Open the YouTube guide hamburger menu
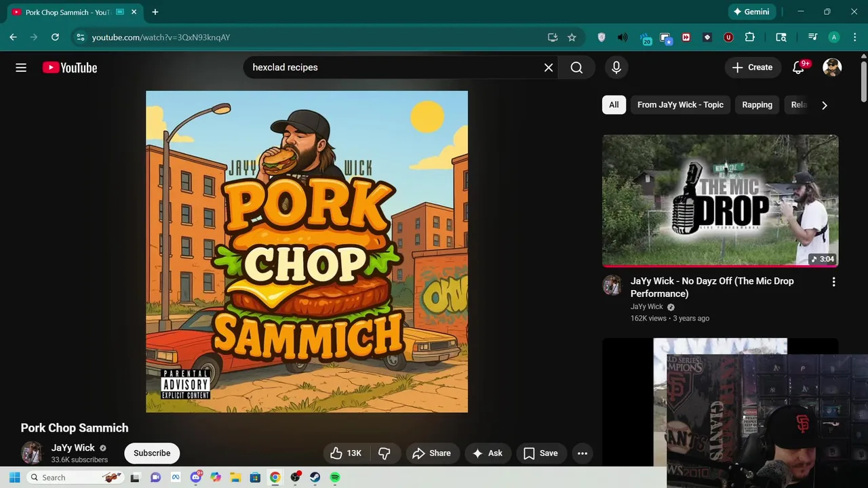The width and height of the screenshot is (868, 488). (x=21, y=67)
